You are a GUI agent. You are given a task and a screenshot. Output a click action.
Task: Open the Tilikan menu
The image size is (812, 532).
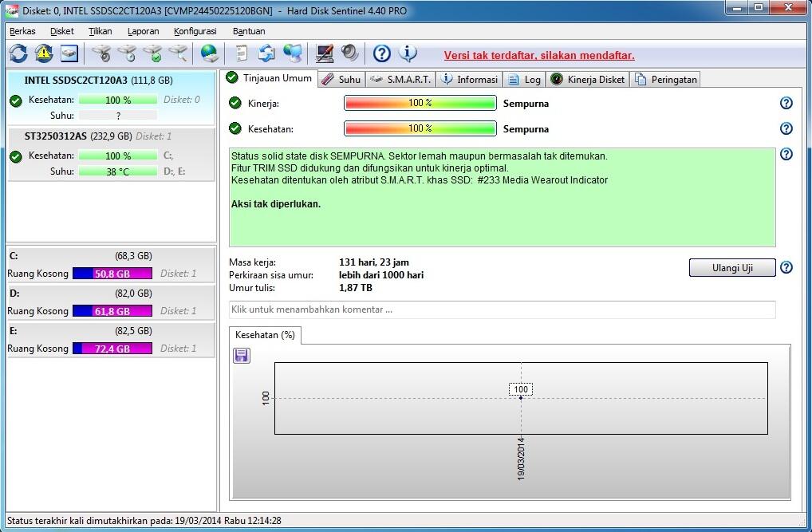point(100,31)
